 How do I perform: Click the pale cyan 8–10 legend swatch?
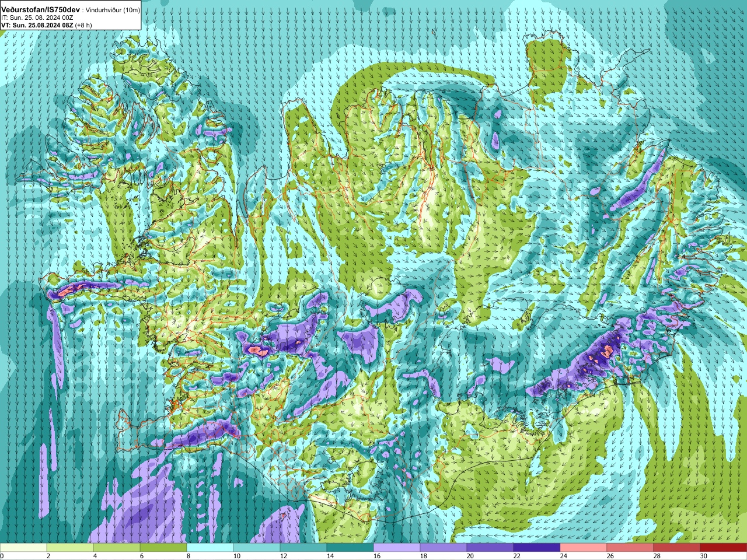[x=210, y=548]
